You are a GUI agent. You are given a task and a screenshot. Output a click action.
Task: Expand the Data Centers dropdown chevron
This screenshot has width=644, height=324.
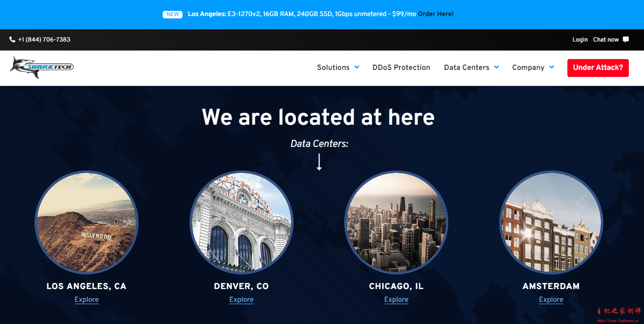click(496, 67)
